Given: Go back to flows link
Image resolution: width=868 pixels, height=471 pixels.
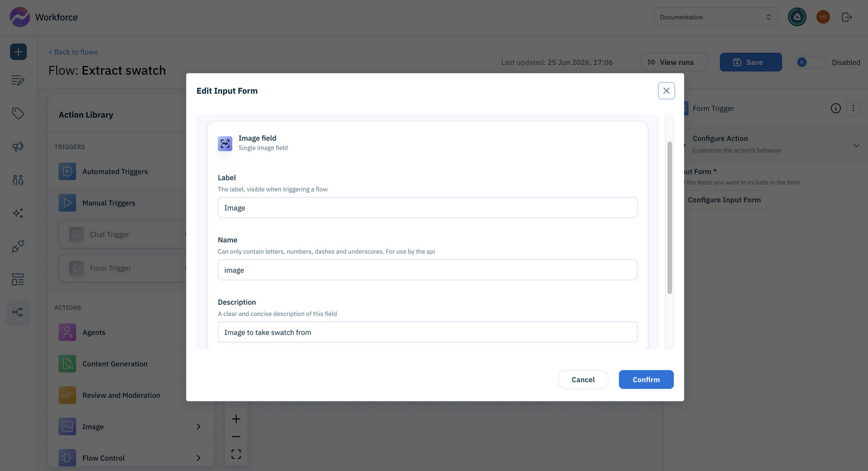Looking at the screenshot, I should click(x=73, y=52).
